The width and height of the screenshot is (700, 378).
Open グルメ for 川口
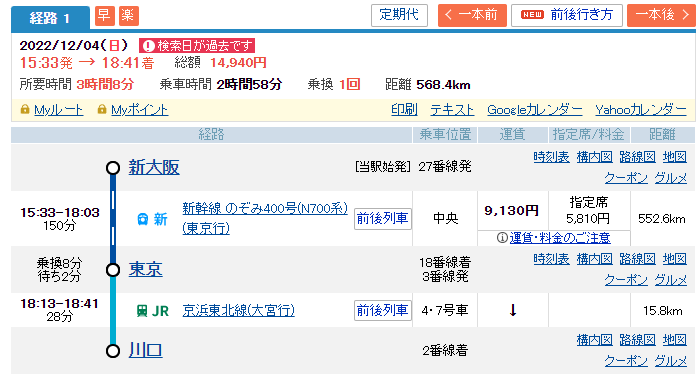[x=671, y=361]
